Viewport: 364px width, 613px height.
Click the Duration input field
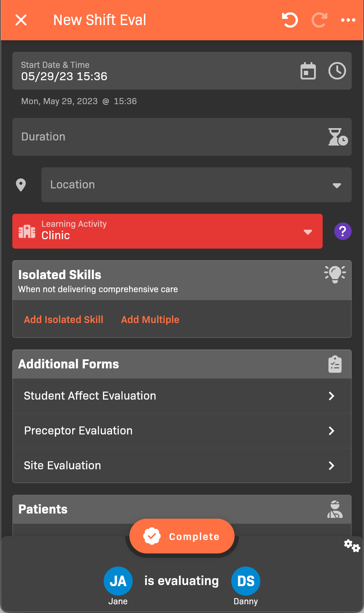[167, 137]
